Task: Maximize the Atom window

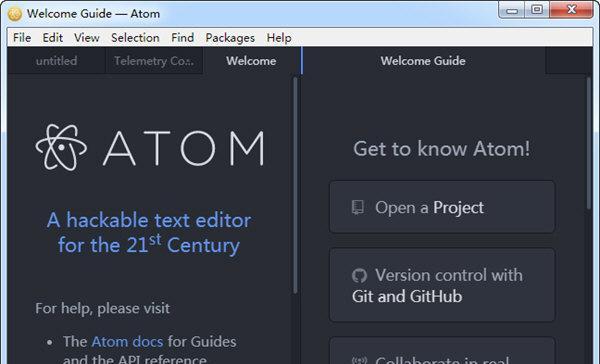Action: point(537,9)
